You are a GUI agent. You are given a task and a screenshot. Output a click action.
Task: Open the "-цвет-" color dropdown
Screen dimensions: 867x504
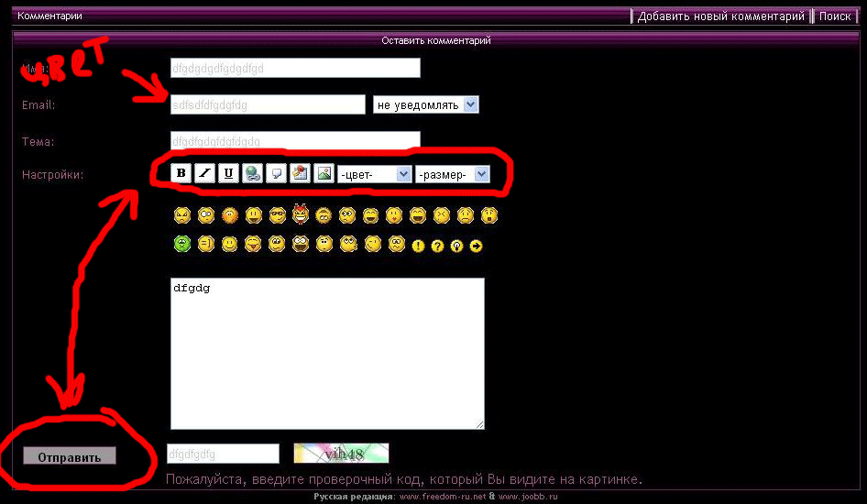tap(374, 174)
